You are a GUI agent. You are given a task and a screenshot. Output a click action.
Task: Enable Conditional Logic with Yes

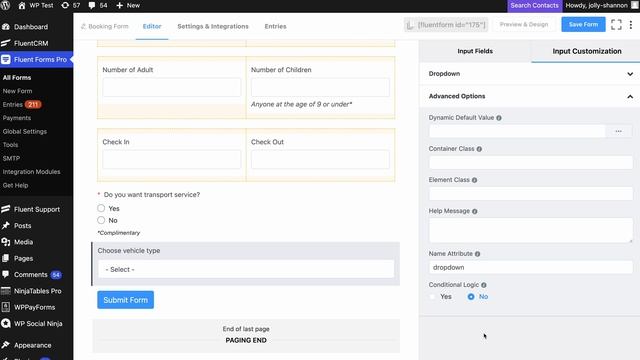pyautogui.click(x=433, y=297)
